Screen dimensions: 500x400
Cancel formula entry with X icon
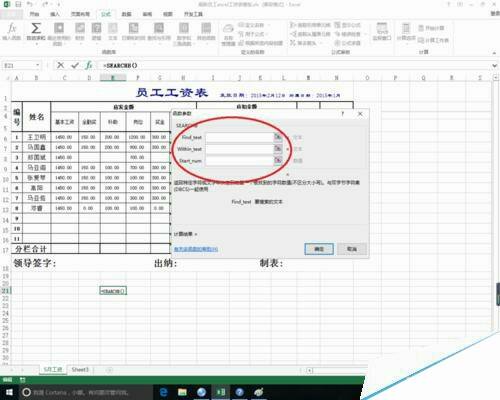pos(60,65)
